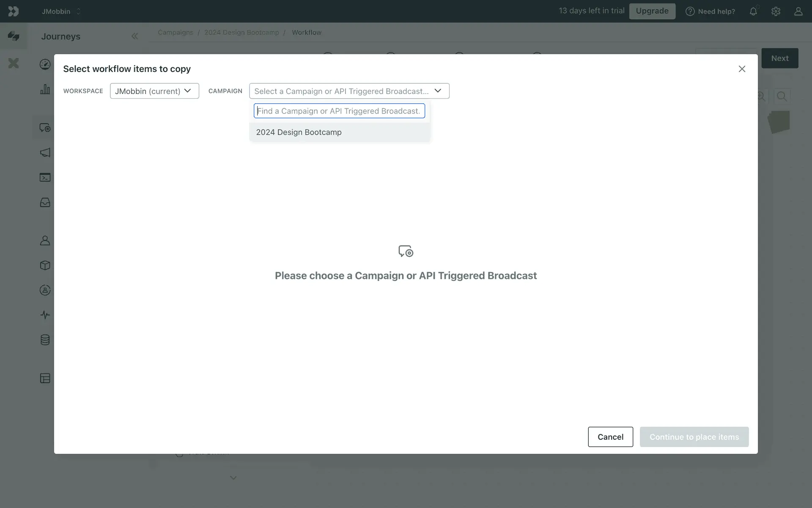The width and height of the screenshot is (812, 508).
Task: Click the notifications bell icon
Action: (753, 11)
